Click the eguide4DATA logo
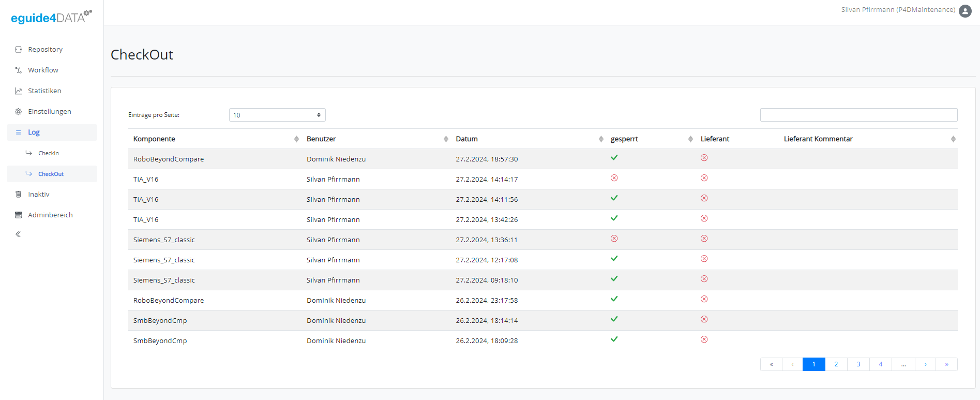Viewport: 980px width, 400px height. tap(51, 17)
